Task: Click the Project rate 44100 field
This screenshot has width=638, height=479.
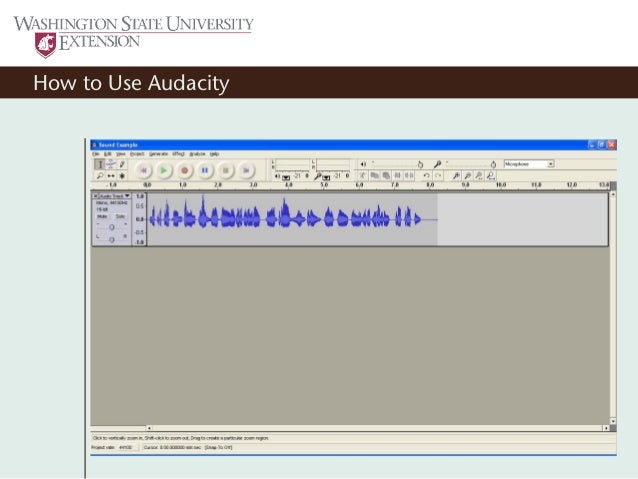Action: [127, 448]
